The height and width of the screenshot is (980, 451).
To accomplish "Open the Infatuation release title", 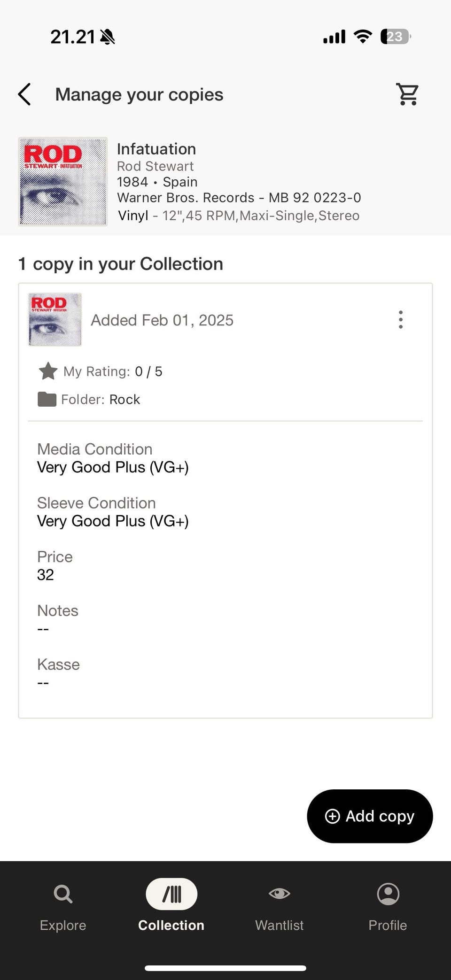I will click(x=156, y=149).
